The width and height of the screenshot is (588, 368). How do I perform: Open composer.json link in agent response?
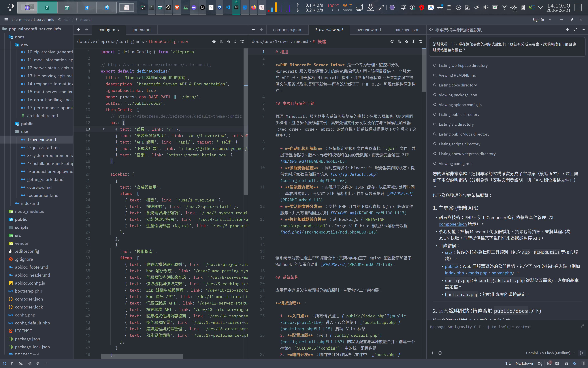[453, 224]
